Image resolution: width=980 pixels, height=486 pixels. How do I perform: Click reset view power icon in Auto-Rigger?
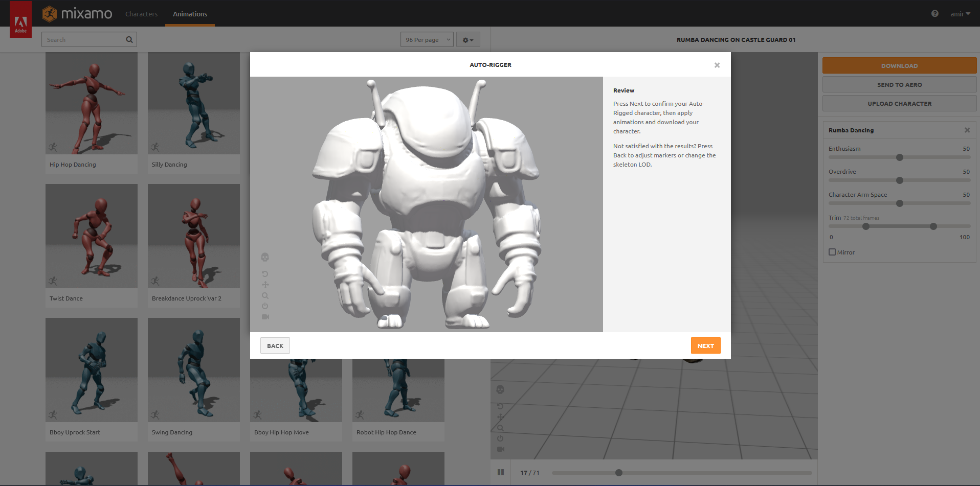point(265,306)
